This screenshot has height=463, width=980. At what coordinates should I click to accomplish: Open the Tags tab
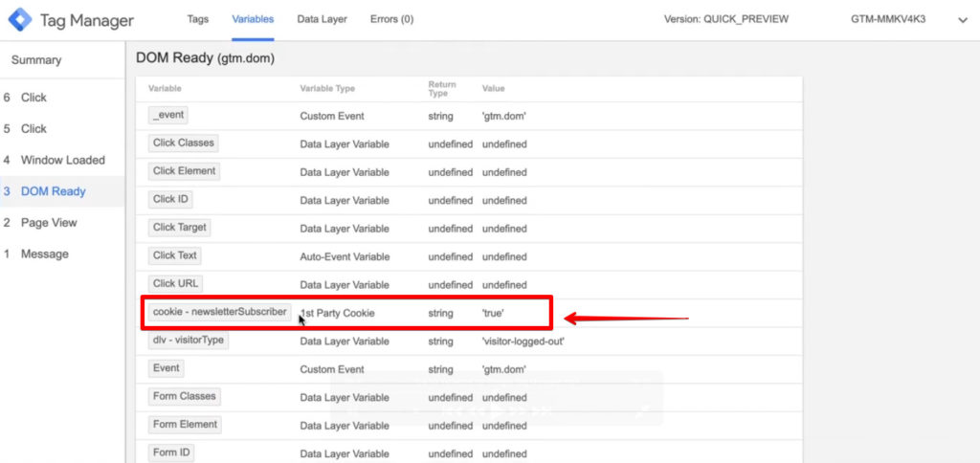click(x=197, y=19)
